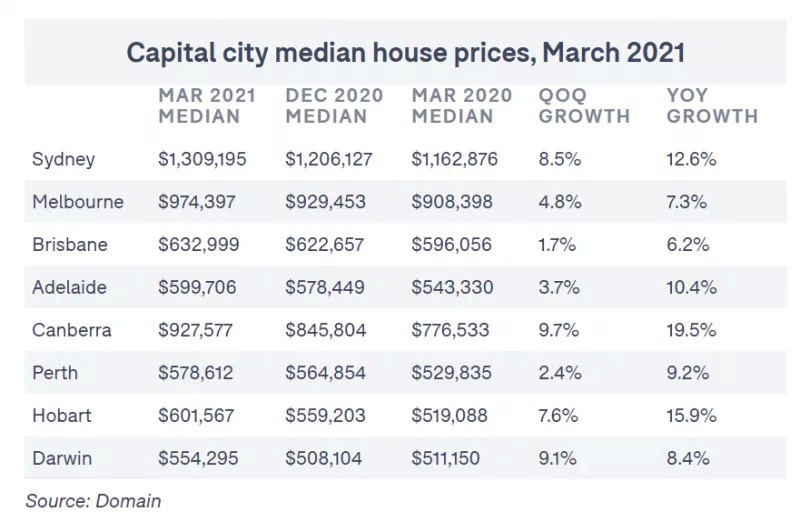Click the Brisbane row label
The height and width of the screenshot is (522, 800).
click(x=70, y=244)
